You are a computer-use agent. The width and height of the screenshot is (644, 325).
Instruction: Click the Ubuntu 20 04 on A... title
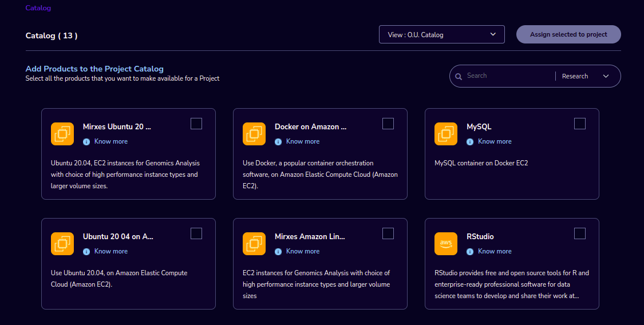[x=118, y=237]
